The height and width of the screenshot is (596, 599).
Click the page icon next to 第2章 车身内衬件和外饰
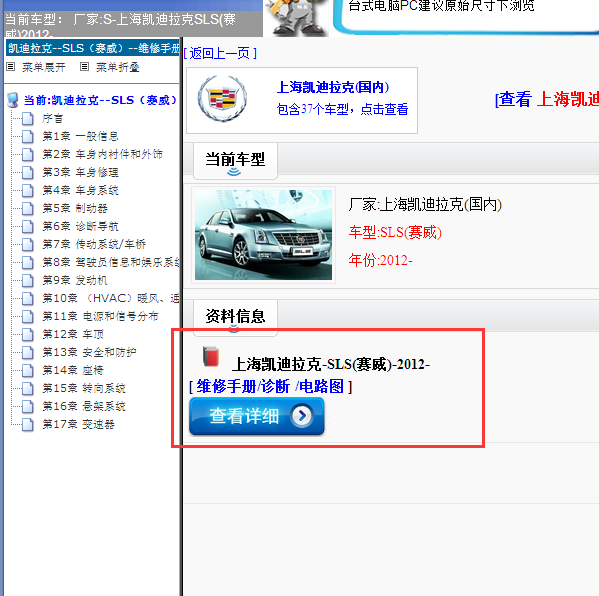click(x=28, y=155)
